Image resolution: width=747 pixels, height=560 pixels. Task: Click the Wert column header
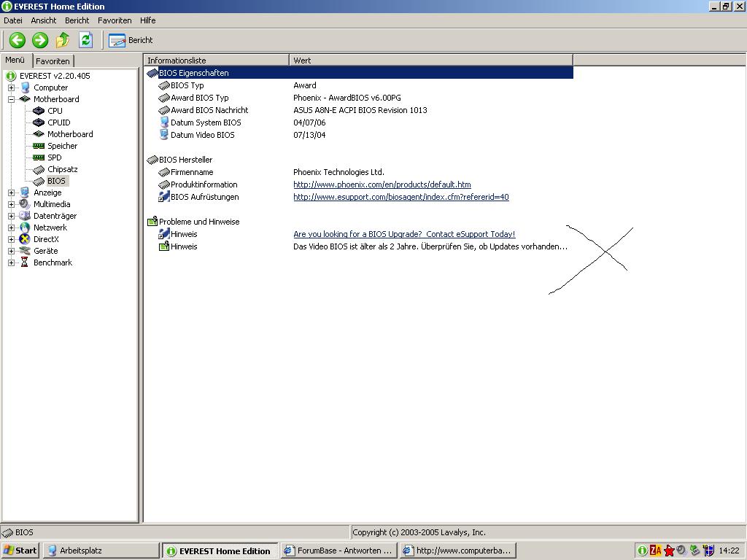pos(431,60)
